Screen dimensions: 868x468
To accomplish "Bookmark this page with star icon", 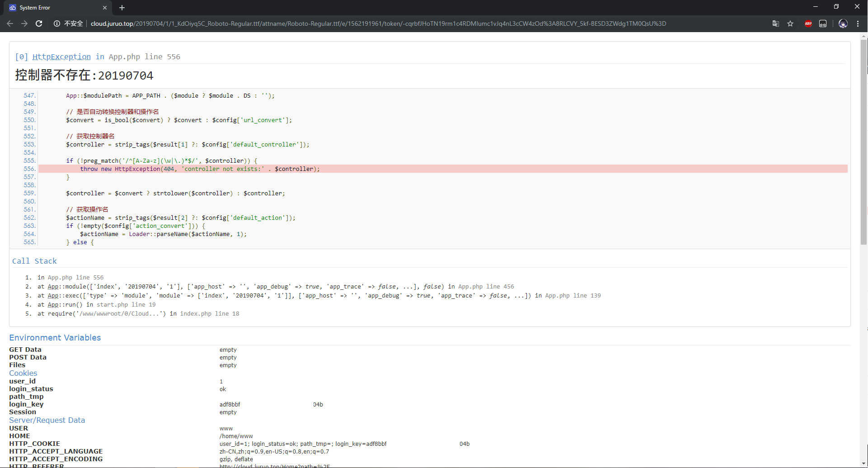I will [x=790, y=24].
